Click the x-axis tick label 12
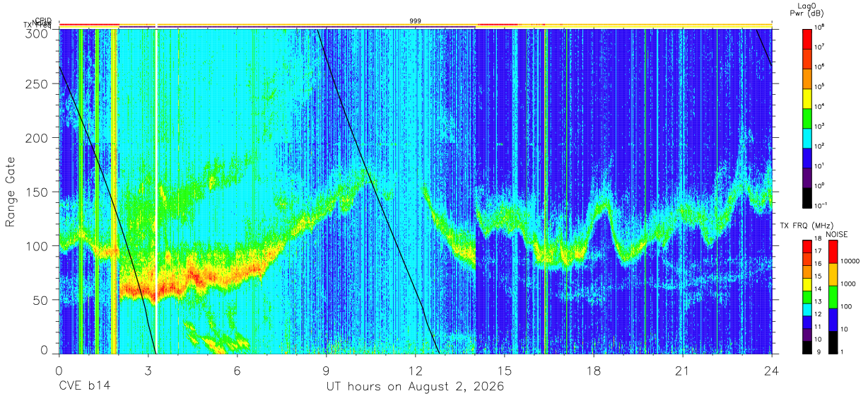 click(x=416, y=371)
